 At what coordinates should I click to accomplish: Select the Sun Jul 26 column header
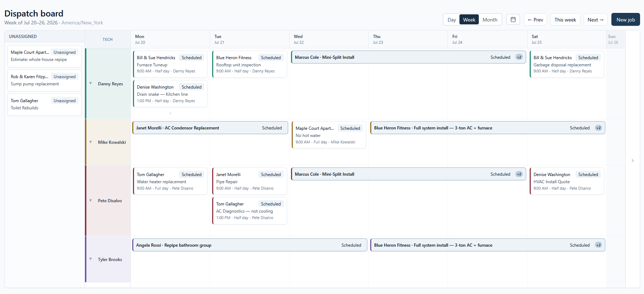[x=616, y=39]
